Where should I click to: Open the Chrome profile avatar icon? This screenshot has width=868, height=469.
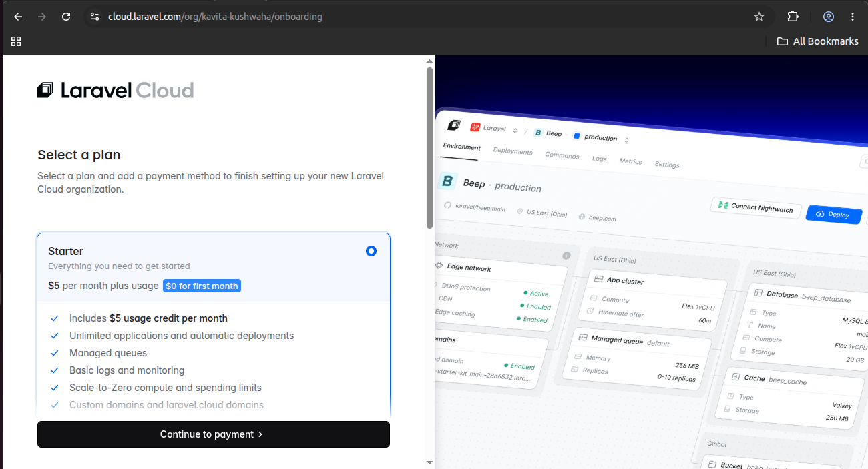[829, 17]
